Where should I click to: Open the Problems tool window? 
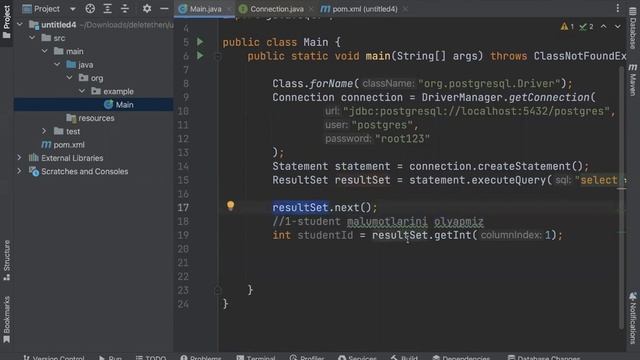click(200, 357)
